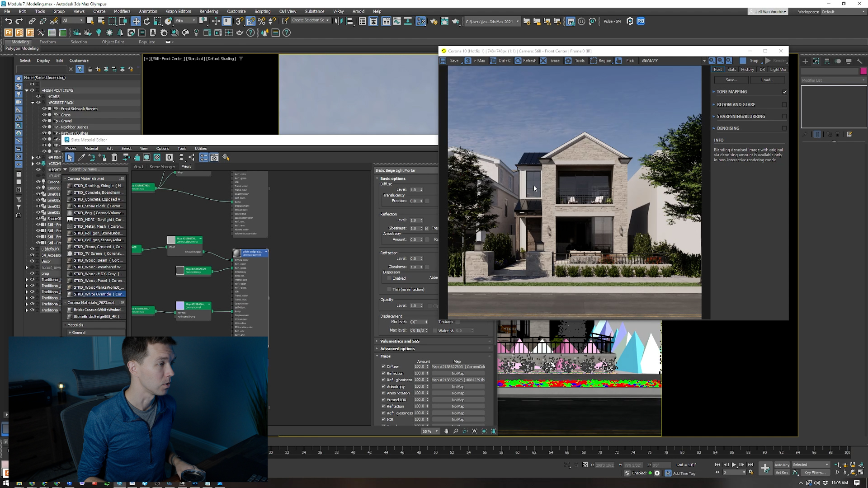Open the Rendering menu
The height and width of the screenshot is (488, 868).
coord(208,11)
